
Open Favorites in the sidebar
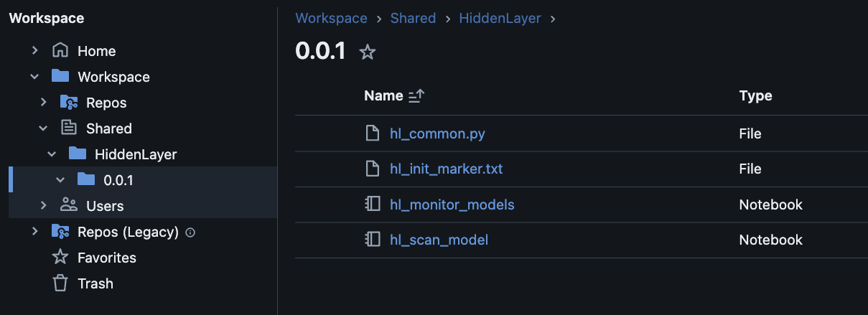pyautogui.click(x=107, y=258)
